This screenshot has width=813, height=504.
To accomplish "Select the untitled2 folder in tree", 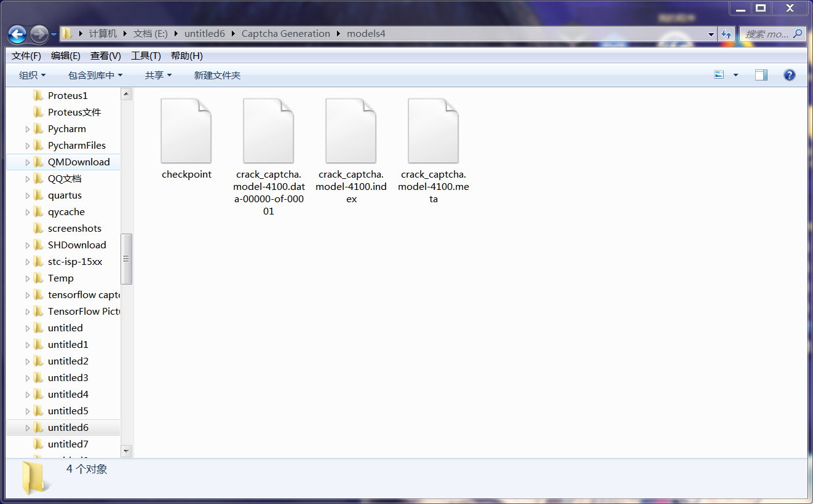I will tap(68, 361).
